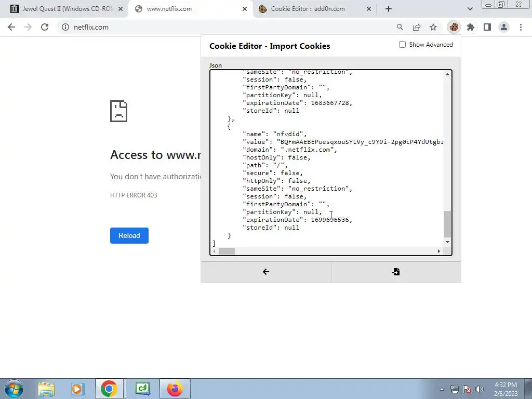The image size is (532, 399).
Task: Open the C# application in the taskbar
Action: pos(142,389)
